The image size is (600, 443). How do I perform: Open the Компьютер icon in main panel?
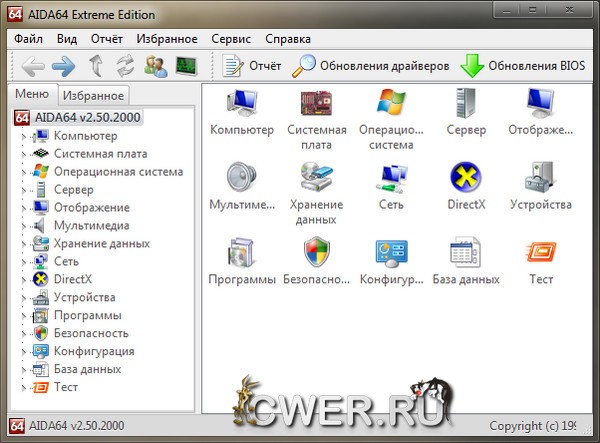tap(241, 105)
